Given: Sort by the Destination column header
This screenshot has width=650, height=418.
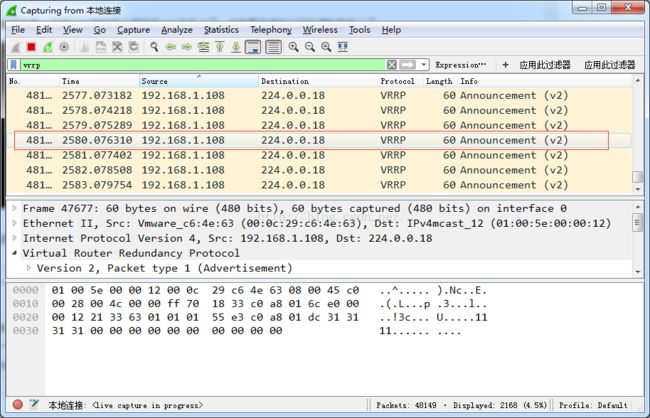Looking at the screenshot, I should (318, 81).
